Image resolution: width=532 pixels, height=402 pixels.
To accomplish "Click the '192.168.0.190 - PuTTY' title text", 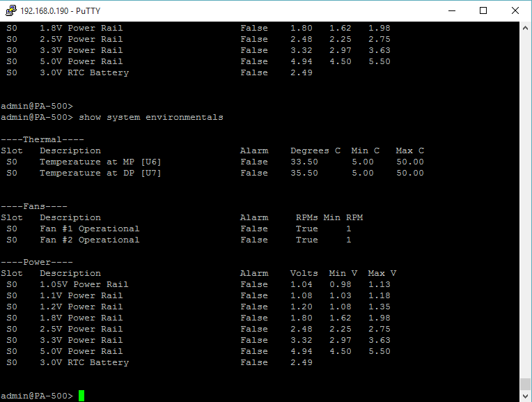I will pos(61,11).
